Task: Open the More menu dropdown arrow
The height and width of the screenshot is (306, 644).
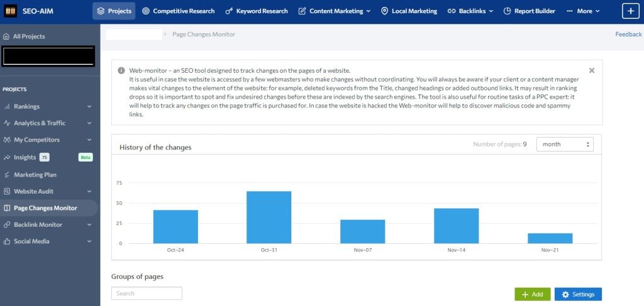Action: [x=597, y=11]
